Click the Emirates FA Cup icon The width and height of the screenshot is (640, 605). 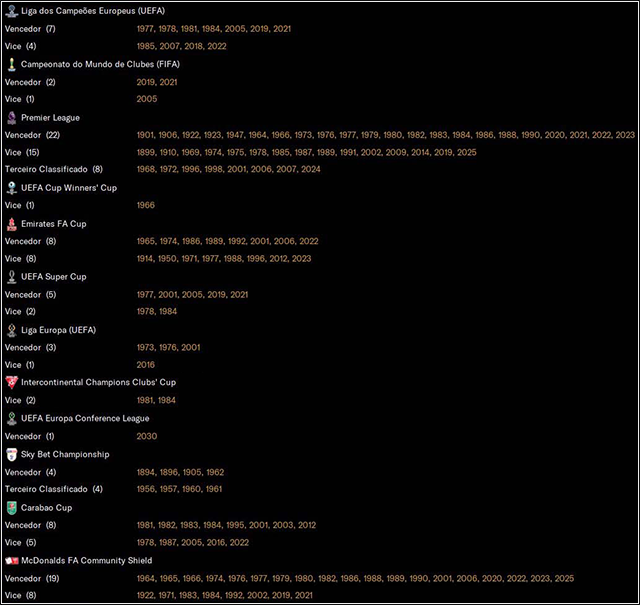point(11,224)
